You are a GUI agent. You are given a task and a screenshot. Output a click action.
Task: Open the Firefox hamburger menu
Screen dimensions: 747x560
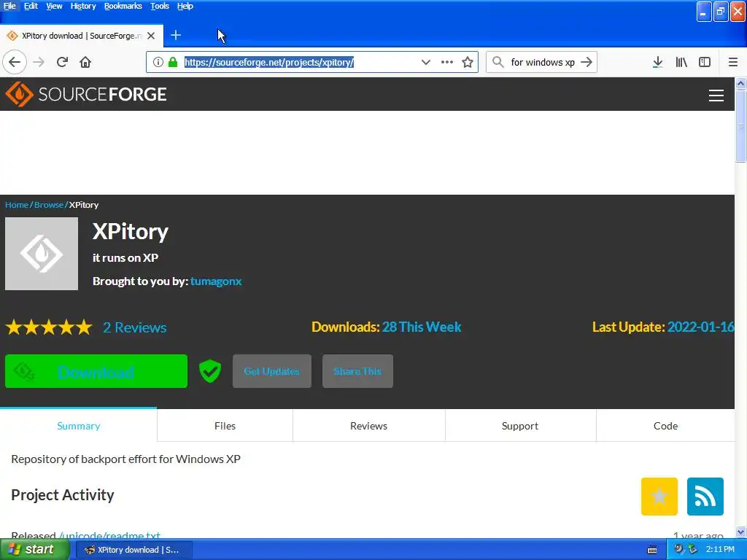[733, 62]
